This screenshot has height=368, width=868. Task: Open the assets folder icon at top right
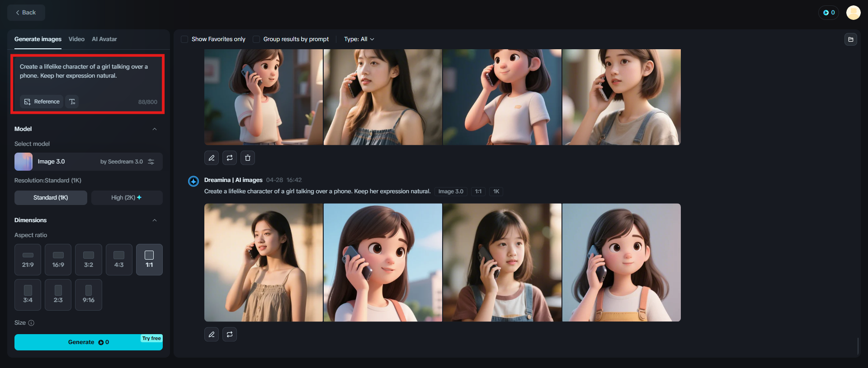click(x=850, y=39)
